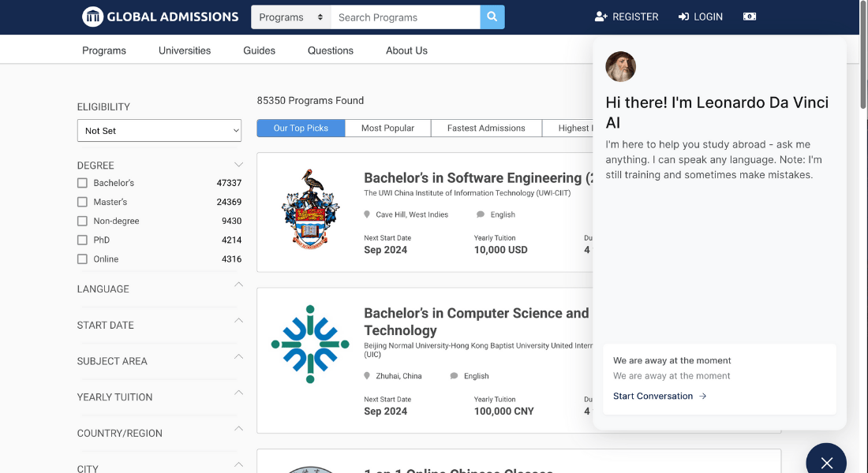Click the '85350 Programs Found' text

pos(310,101)
